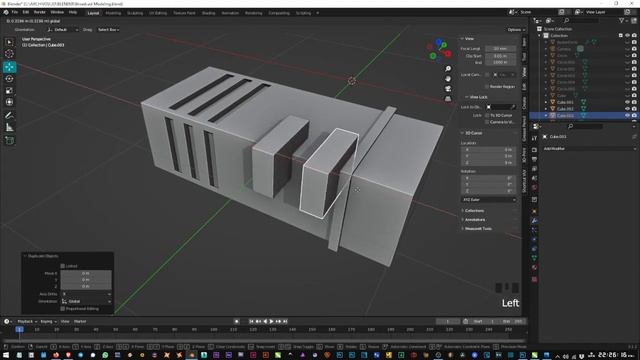Switch perspective/orthographic grid icon
Viewport: 640px width, 360px height.
click(x=448, y=99)
